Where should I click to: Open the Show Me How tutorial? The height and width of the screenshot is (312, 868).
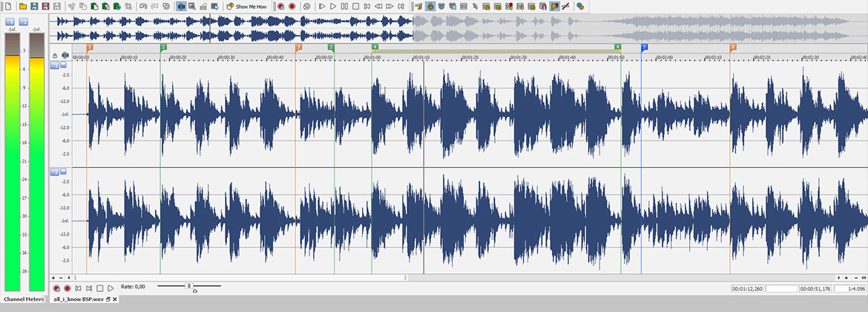pyautogui.click(x=246, y=6)
